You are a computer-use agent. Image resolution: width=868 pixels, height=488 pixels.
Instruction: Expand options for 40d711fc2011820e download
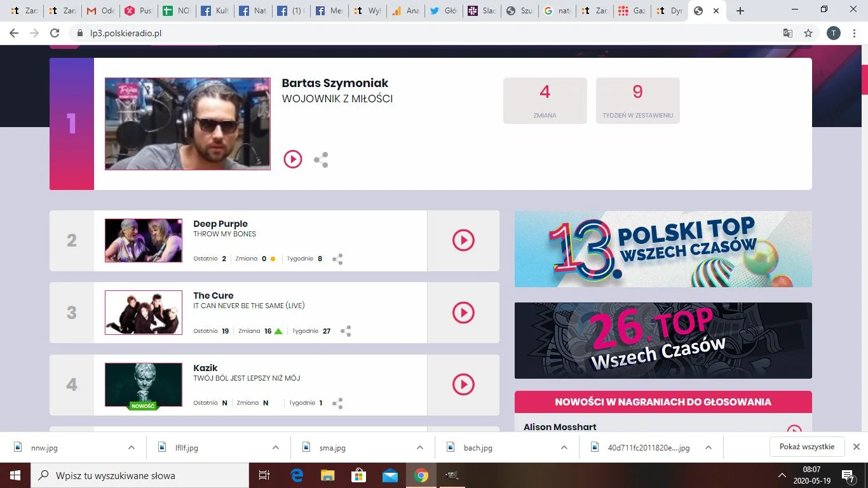coord(709,447)
